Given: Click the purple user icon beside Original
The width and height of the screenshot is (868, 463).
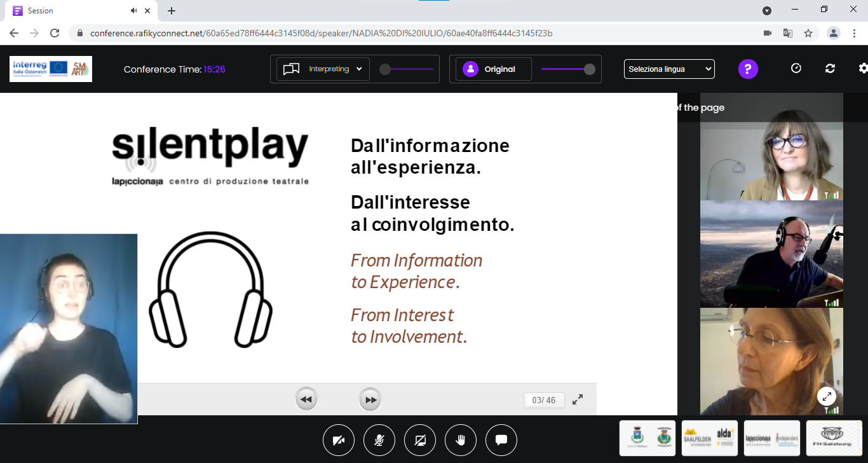Looking at the screenshot, I should [470, 69].
